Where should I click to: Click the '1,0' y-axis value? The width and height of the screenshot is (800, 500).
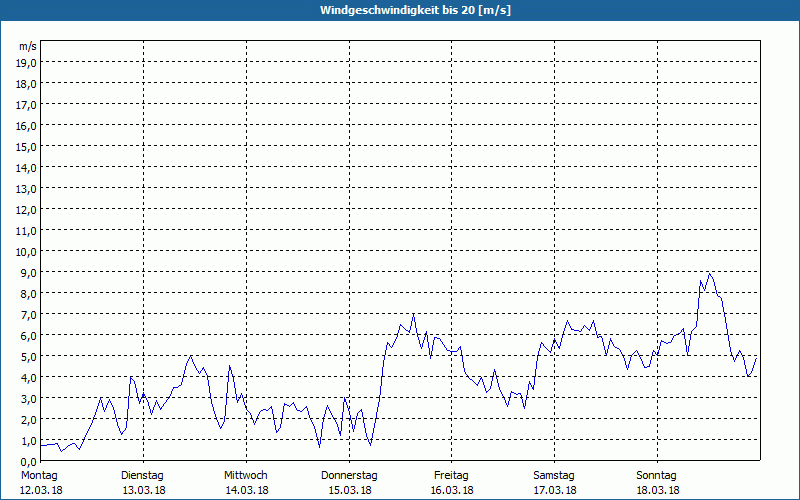[29, 441]
